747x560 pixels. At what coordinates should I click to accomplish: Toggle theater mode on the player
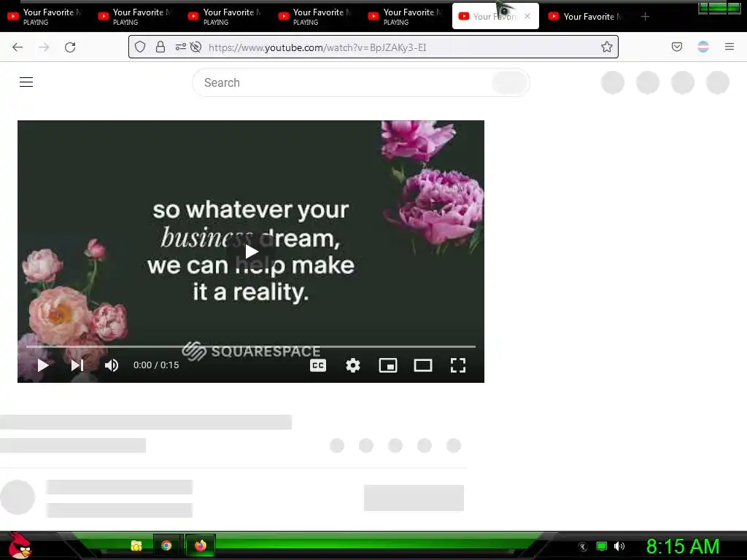[423, 365]
